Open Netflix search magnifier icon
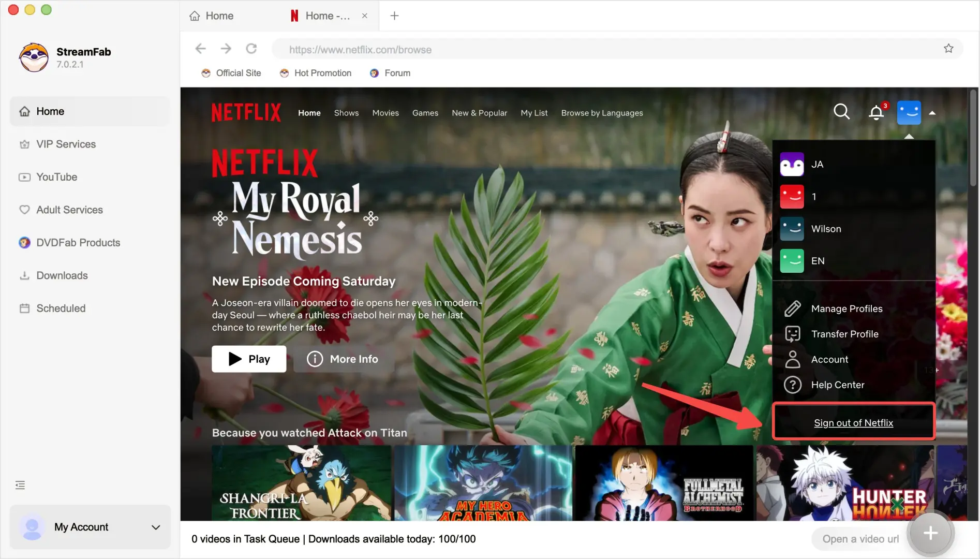Viewport: 980px width, 559px height. 842,112
